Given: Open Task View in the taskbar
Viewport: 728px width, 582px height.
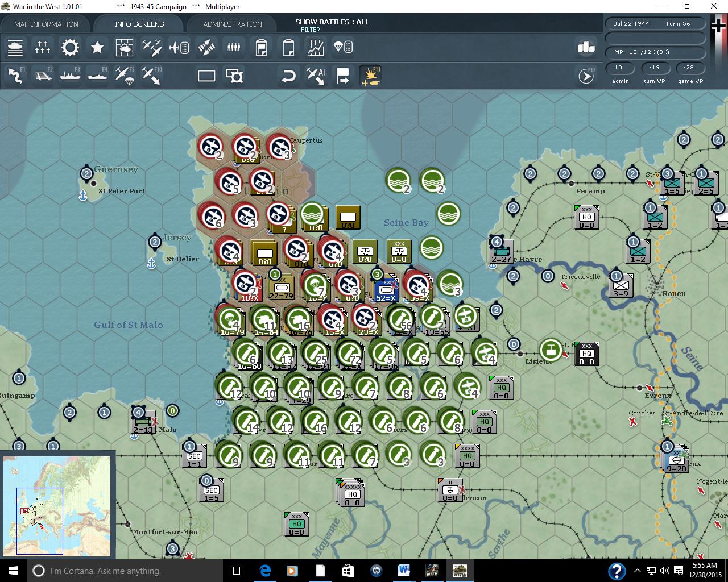Looking at the screenshot, I should [x=237, y=571].
